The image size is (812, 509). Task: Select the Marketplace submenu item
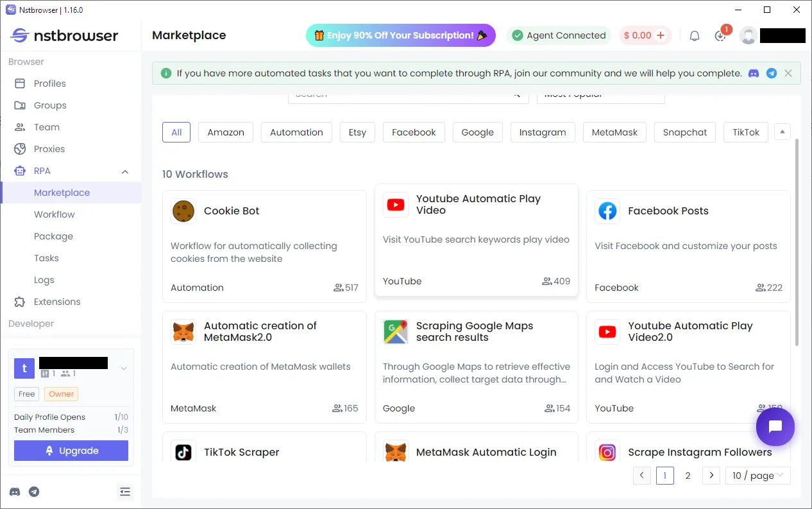coord(71,193)
